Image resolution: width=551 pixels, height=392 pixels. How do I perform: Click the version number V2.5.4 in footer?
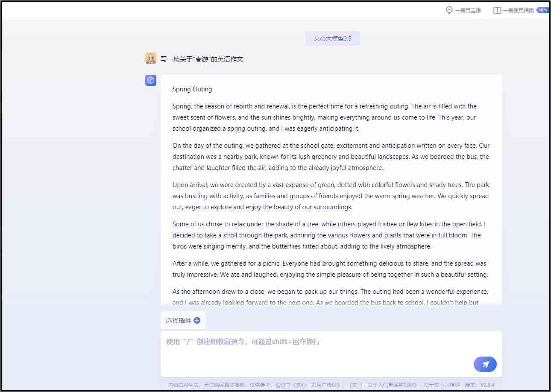[x=487, y=385]
